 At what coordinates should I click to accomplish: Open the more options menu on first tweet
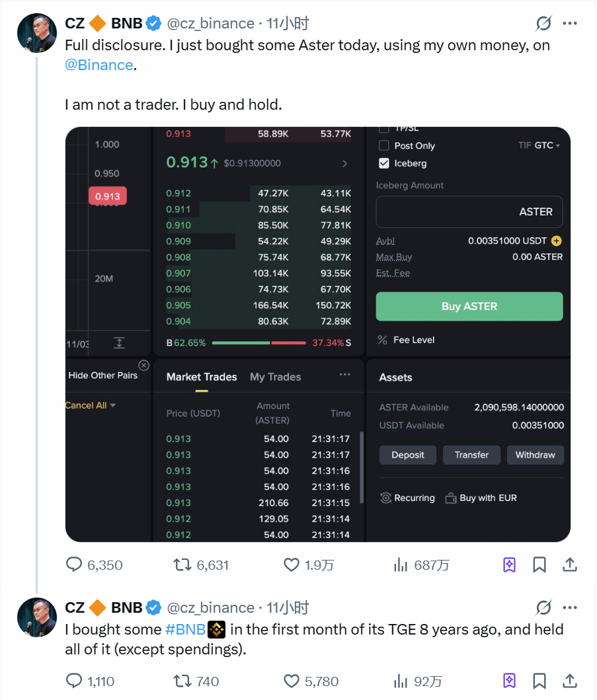(570, 24)
